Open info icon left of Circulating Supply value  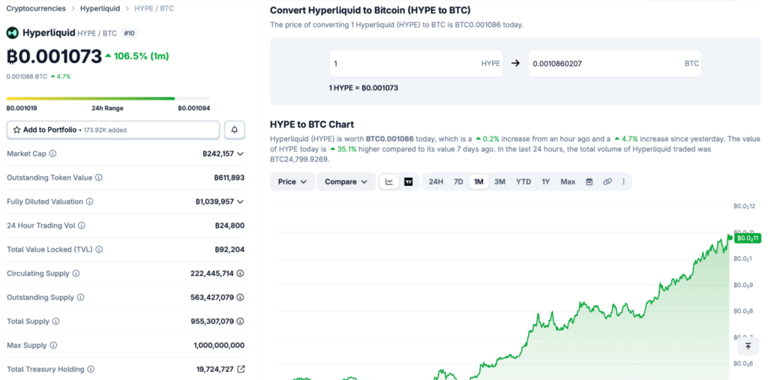[x=76, y=273]
